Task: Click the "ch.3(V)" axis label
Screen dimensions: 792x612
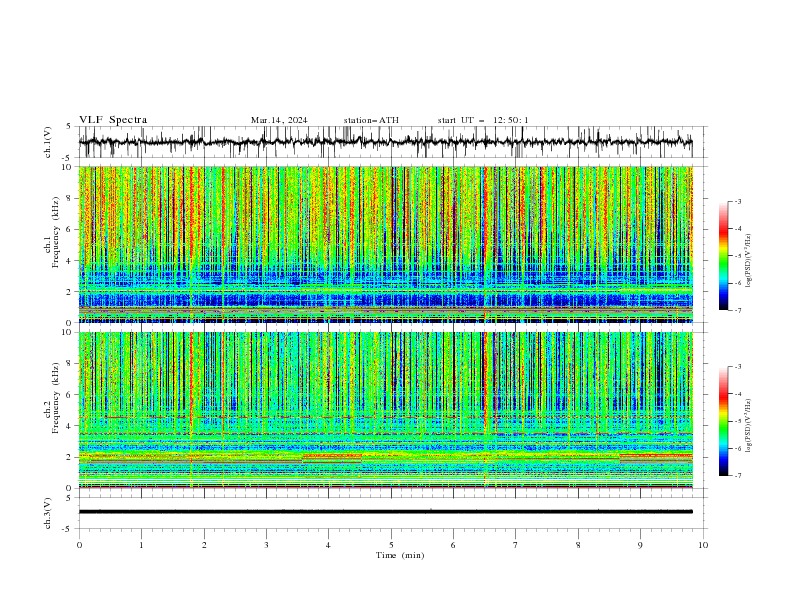Action: click(x=48, y=513)
